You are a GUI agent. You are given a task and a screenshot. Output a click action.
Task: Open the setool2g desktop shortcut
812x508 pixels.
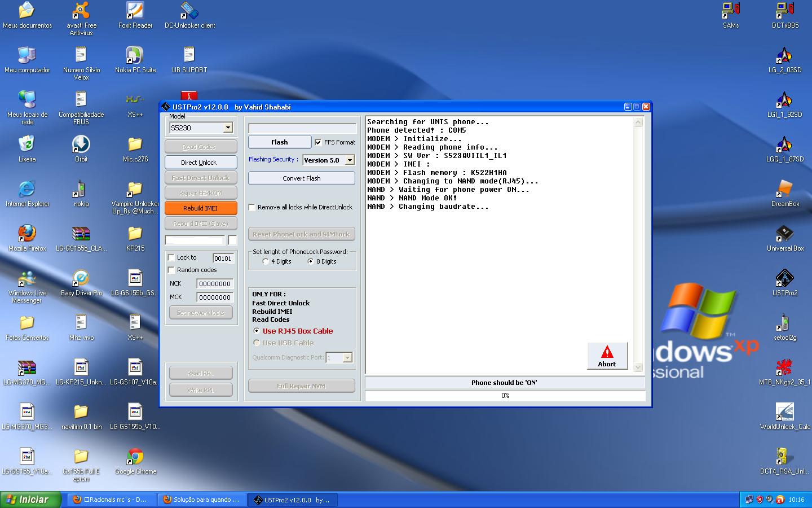click(785, 327)
